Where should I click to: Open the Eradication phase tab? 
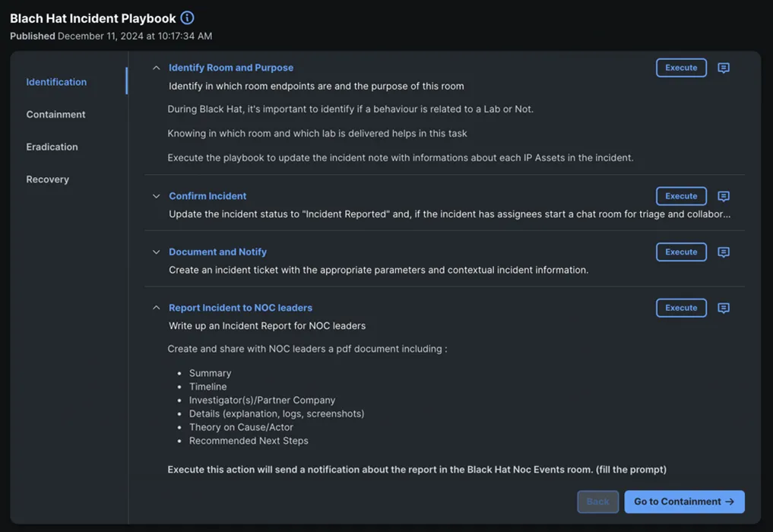[52, 147]
